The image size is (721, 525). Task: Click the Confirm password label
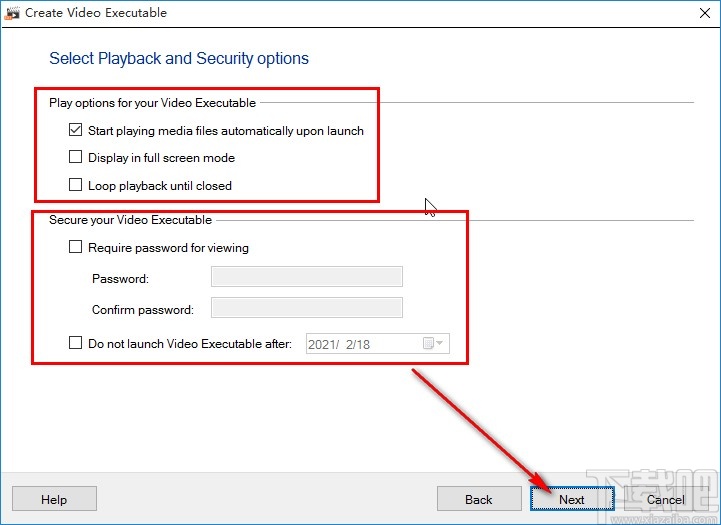coord(143,309)
